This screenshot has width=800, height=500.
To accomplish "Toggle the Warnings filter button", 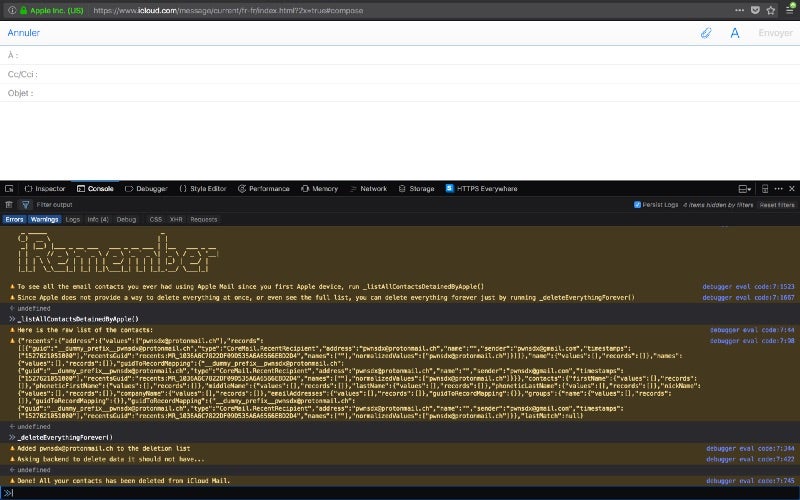I will (x=44, y=219).
